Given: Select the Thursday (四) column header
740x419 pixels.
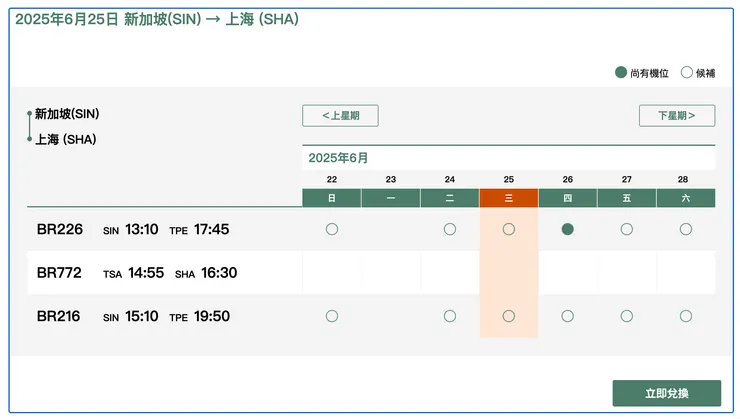Looking at the screenshot, I should pyautogui.click(x=568, y=198).
